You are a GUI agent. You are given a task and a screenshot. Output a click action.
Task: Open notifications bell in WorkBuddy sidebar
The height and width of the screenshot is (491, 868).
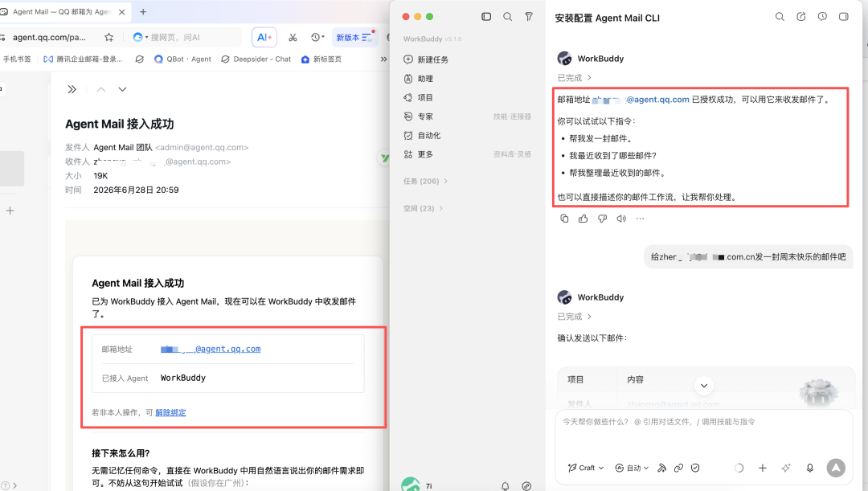point(505,486)
